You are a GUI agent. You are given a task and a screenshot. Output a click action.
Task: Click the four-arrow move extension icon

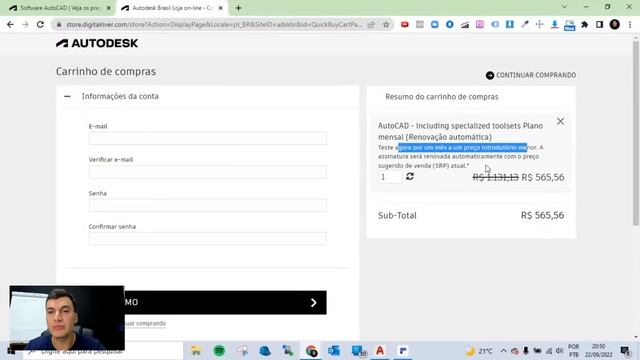coord(540,24)
